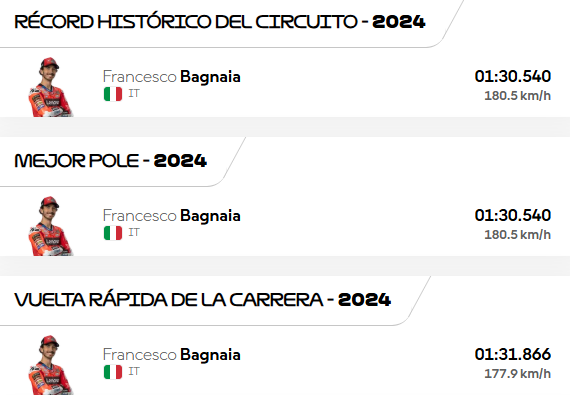The image size is (570, 395).
Task: Open Francesco Bagnaia link in circuit record
Action: [x=172, y=77]
